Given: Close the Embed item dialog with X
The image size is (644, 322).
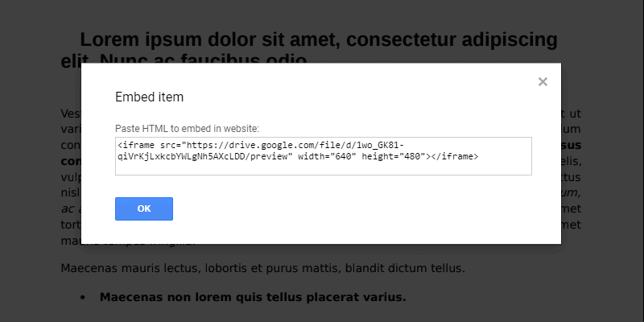Looking at the screenshot, I should pos(543,82).
